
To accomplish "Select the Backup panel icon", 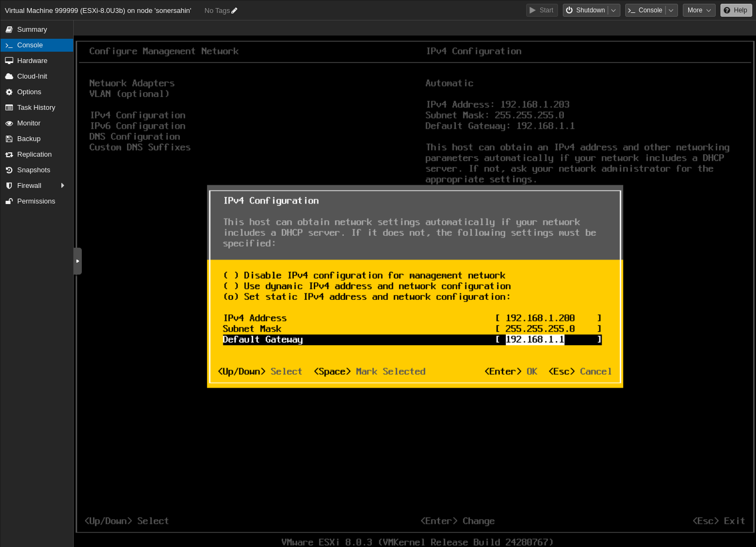I will [9, 138].
